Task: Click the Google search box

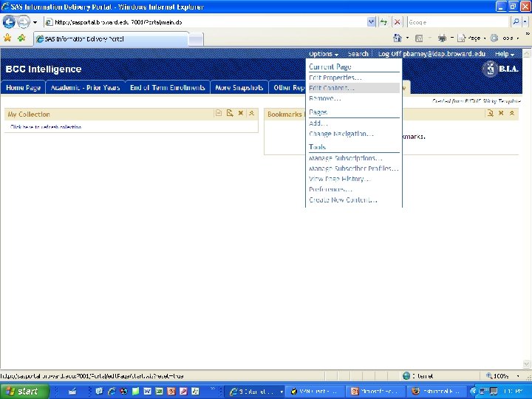Action: [458, 22]
